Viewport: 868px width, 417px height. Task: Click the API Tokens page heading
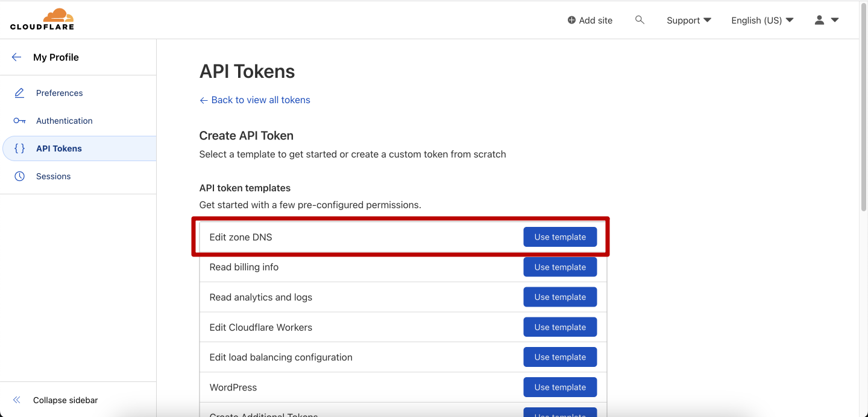point(247,72)
